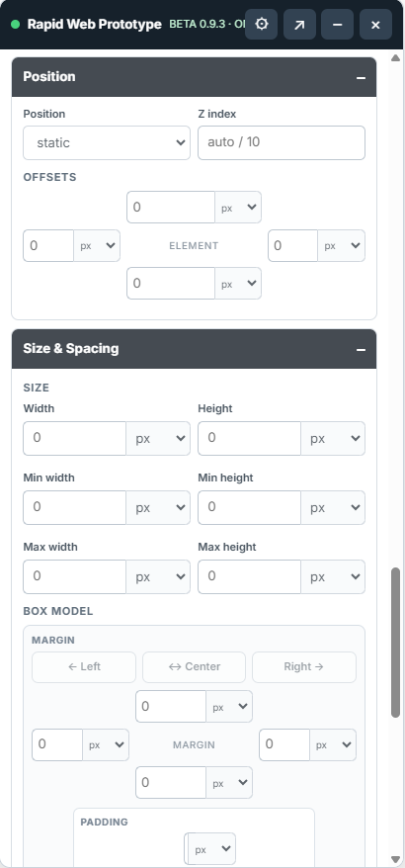Image resolution: width=405 pixels, height=868 pixels.
Task: Open the top padding unit dropdown
Action: [x=212, y=849]
